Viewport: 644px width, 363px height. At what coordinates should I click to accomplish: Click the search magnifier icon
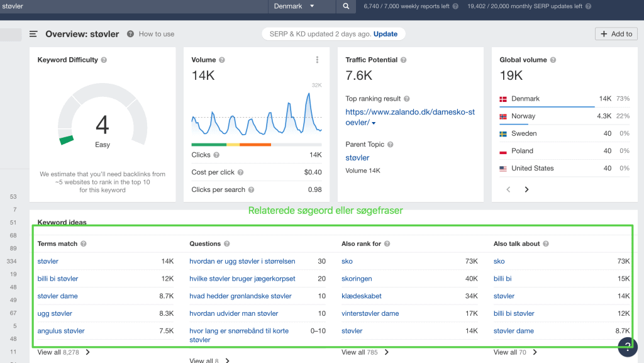(346, 6)
